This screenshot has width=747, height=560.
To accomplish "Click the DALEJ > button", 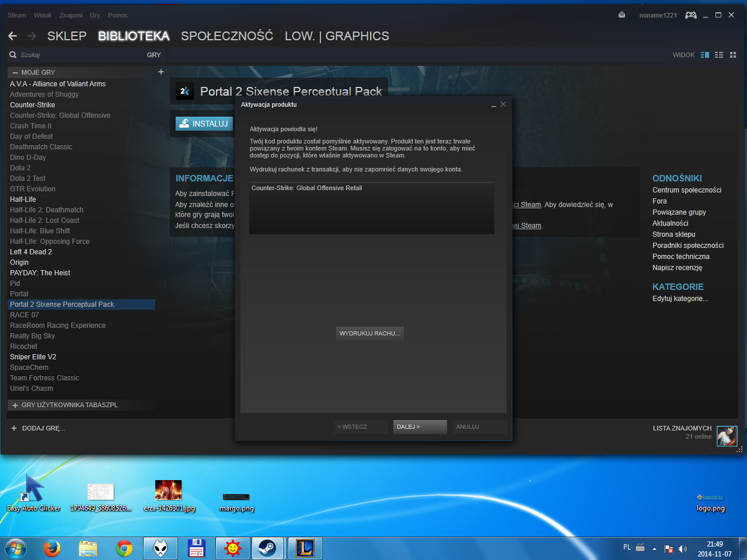I will tap(420, 427).
